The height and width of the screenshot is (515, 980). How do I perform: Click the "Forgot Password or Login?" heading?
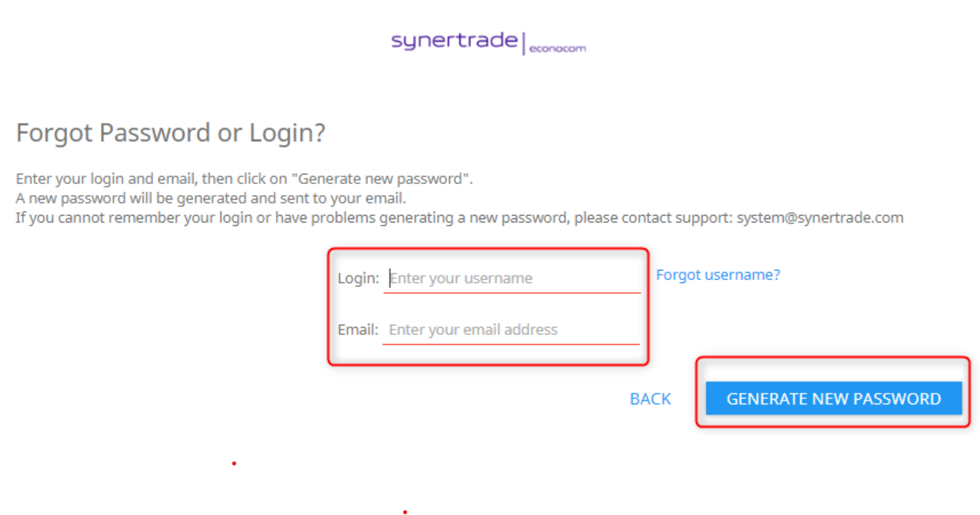pos(170,133)
